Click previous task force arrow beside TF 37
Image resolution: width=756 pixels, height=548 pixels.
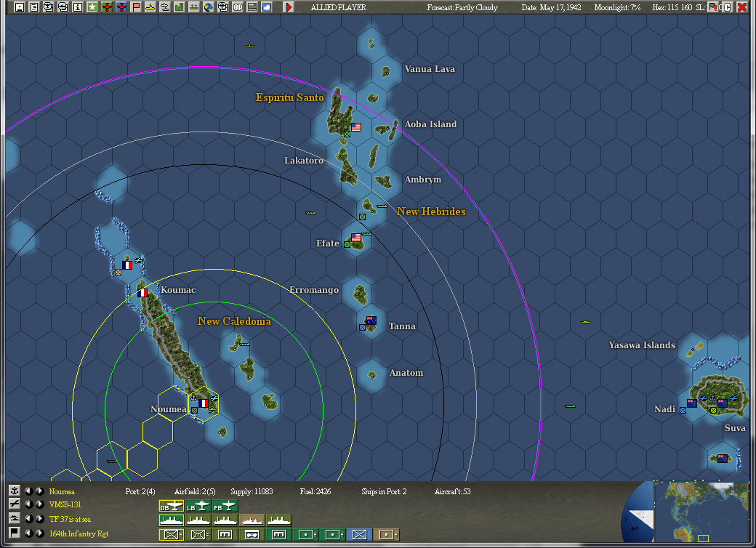coord(29,519)
